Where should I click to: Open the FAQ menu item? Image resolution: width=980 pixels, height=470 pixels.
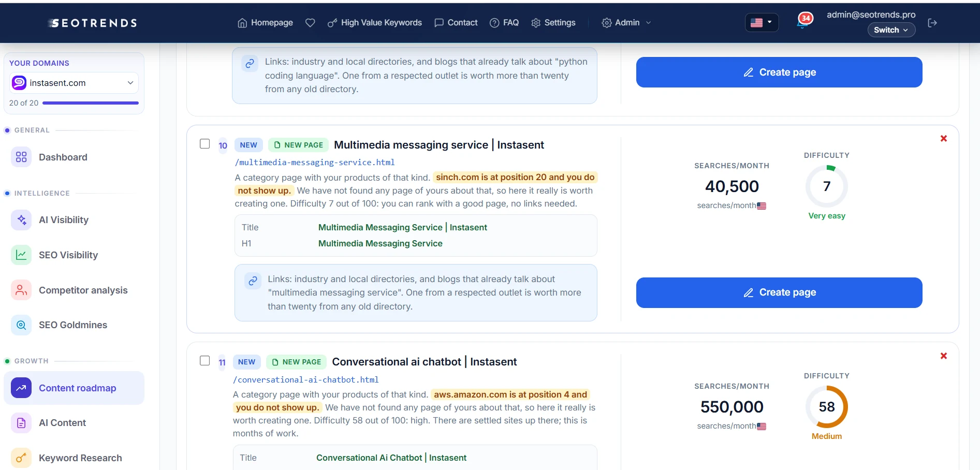coord(504,23)
